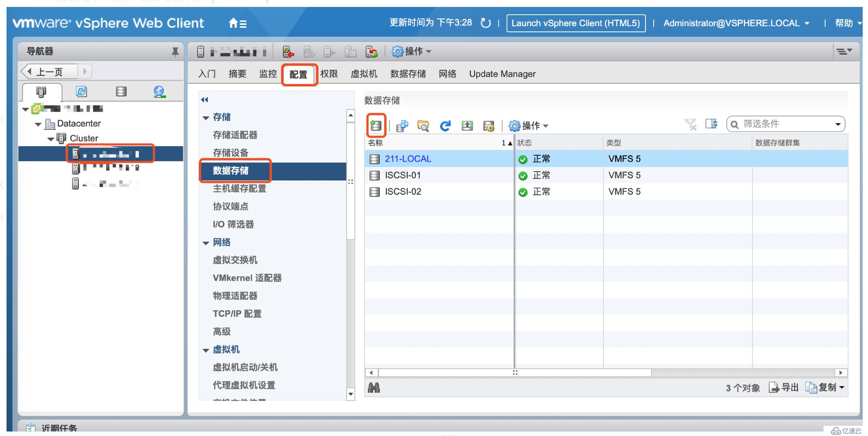Screen dimensions: 868x436
Task: Collapse the 存储 section
Action: tap(206, 118)
